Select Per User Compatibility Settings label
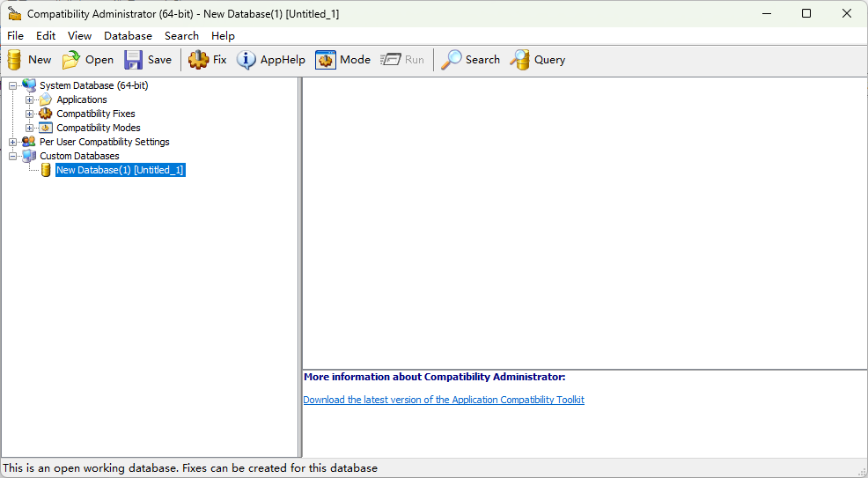868x478 pixels. pyautogui.click(x=105, y=142)
